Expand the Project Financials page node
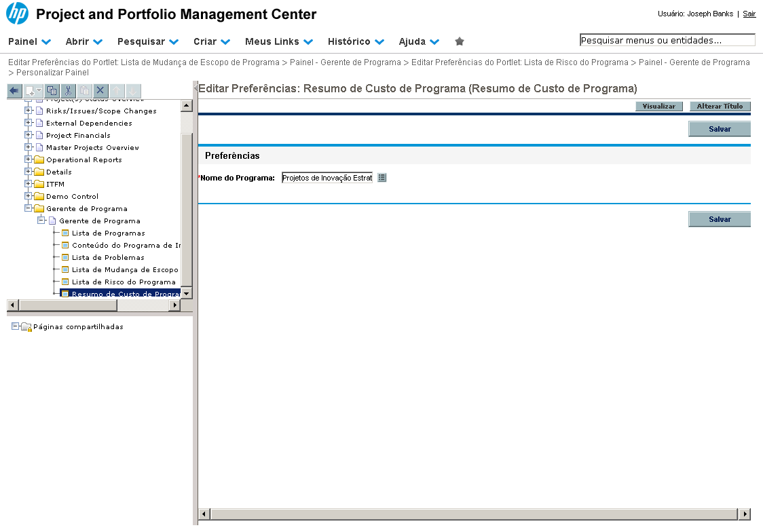Screen dimensions: 763x532 pyautogui.click(x=29, y=136)
